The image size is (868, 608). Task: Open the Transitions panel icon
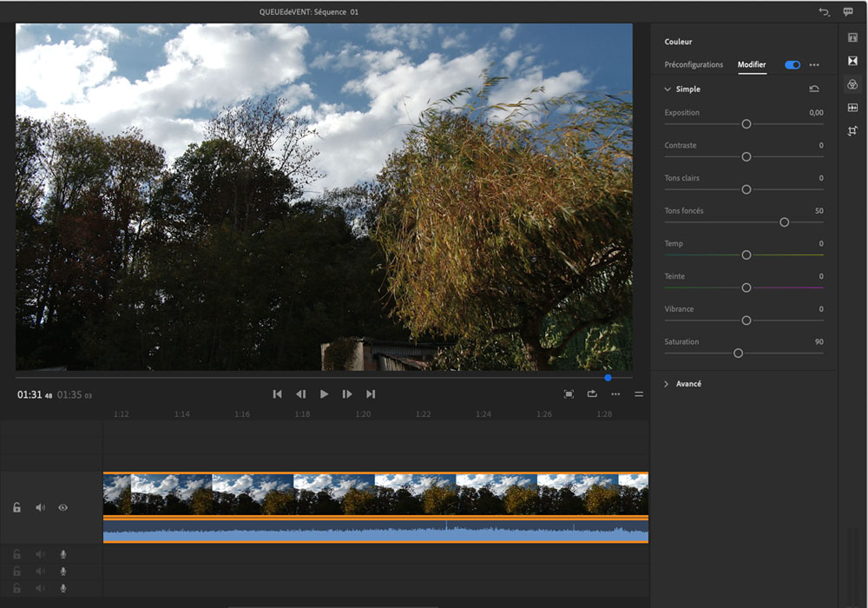(x=852, y=62)
